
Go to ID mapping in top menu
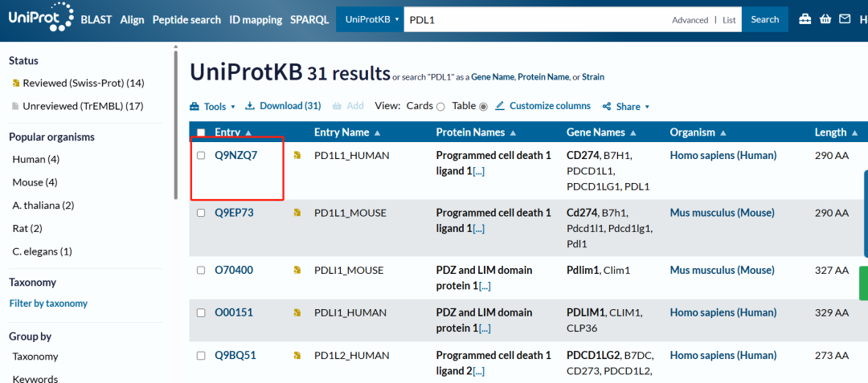pos(256,19)
